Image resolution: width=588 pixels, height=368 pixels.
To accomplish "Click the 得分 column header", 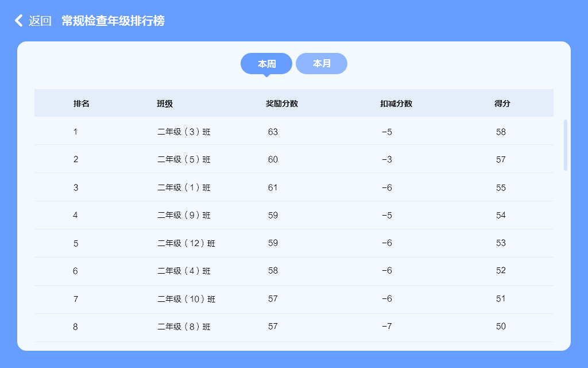I will click(502, 103).
